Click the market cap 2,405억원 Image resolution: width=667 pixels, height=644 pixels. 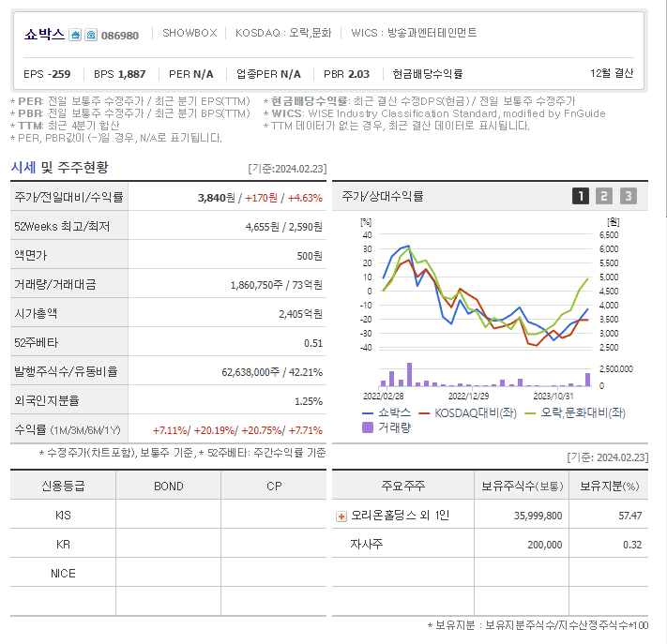(x=301, y=314)
